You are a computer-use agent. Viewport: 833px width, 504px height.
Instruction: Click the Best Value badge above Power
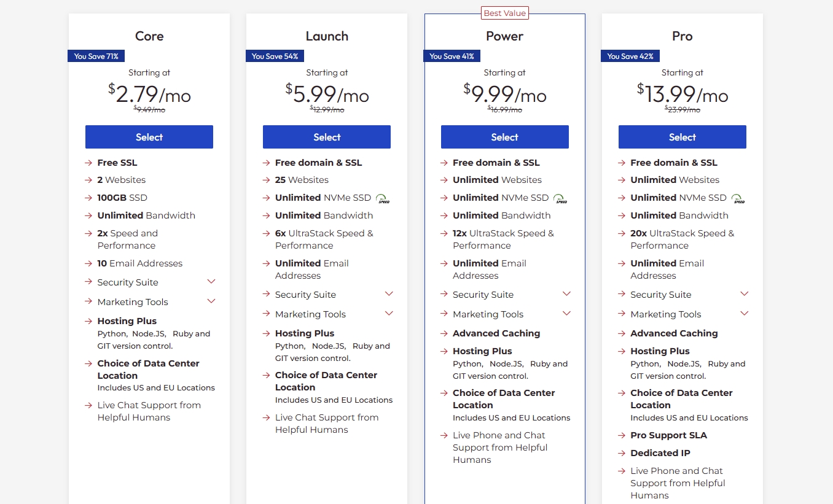[505, 13]
